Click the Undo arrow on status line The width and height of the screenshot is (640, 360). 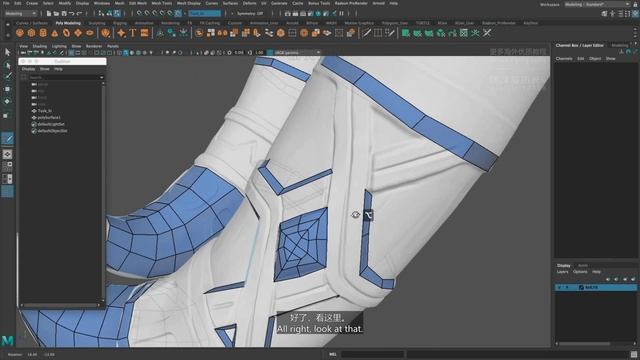pyautogui.click(x=72, y=13)
